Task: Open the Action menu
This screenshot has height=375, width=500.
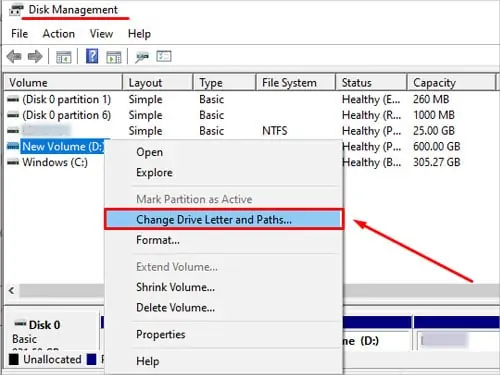Action: pos(59,34)
